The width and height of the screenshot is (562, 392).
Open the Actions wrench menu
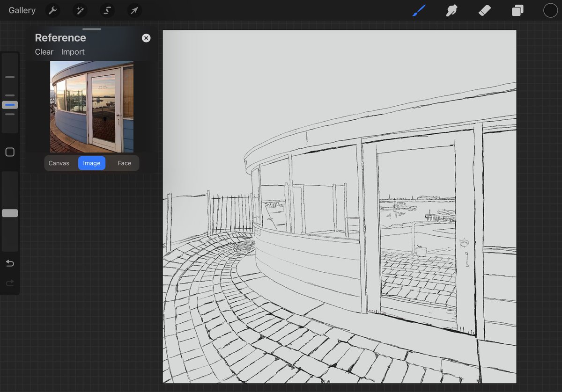click(x=52, y=10)
